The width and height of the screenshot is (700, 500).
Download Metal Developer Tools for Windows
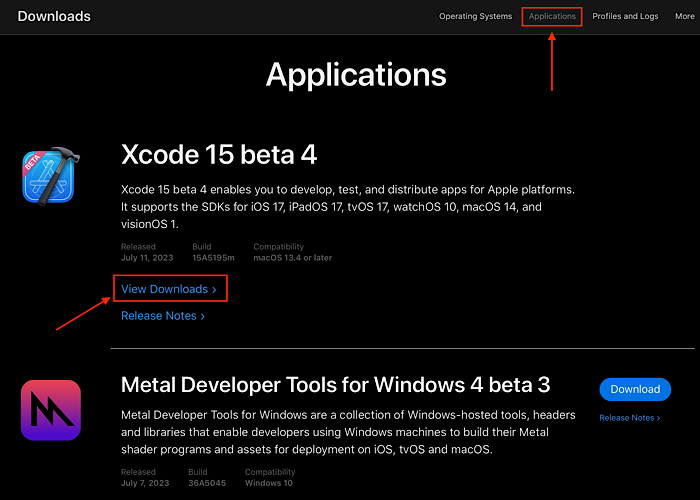pos(635,389)
